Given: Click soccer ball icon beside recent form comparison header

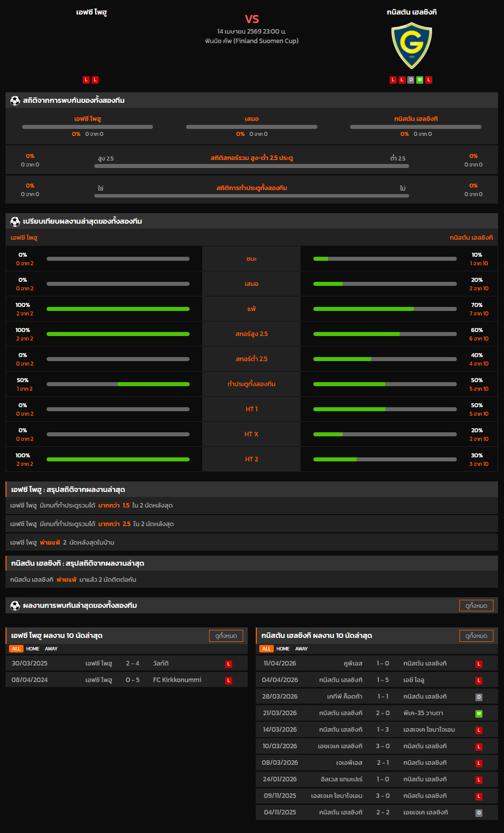Looking at the screenshot, I should pos(15,221).
